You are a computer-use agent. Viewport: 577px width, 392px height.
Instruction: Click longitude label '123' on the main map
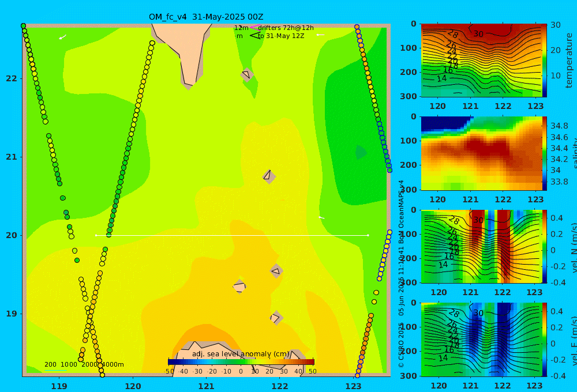354,386
